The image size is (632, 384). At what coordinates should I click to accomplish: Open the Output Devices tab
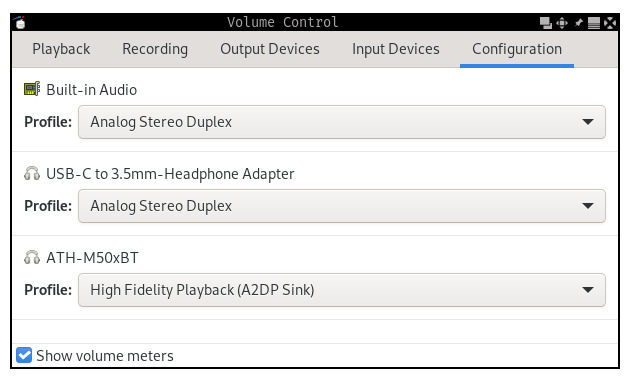(x=270, y=49)
